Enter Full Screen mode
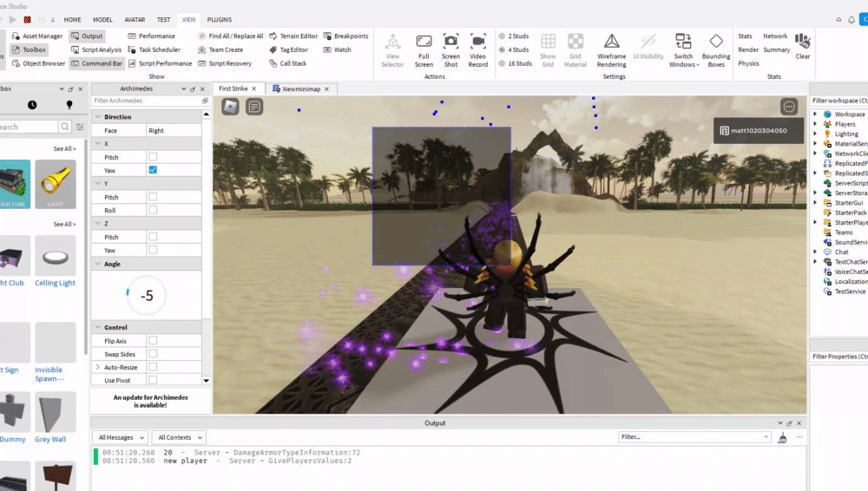Image resolution: width=868 pixels, height=491 pixels. click(x=424, y=50)
